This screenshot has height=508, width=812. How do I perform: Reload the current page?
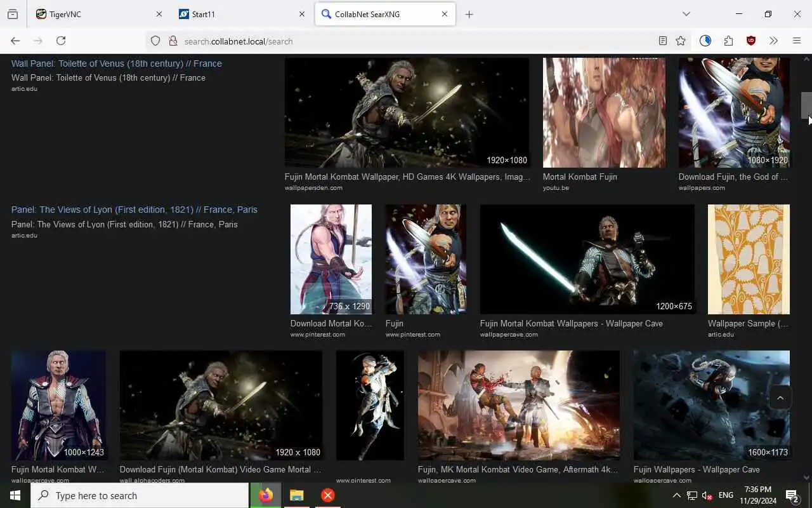coord(61,41)
